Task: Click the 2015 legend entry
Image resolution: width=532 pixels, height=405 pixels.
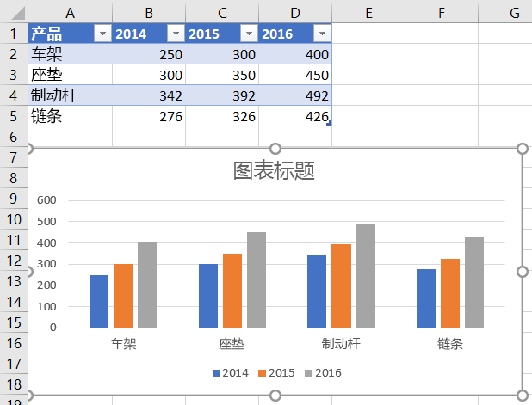Action: point(276,373)
